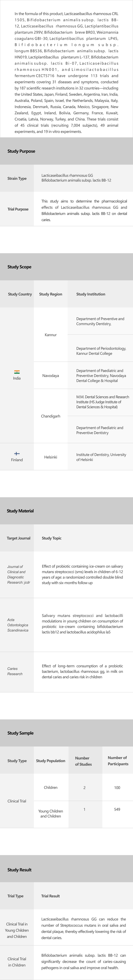Select the Chandigarh study region cell
Screen dimensions: 133x980
pos(51,416)
